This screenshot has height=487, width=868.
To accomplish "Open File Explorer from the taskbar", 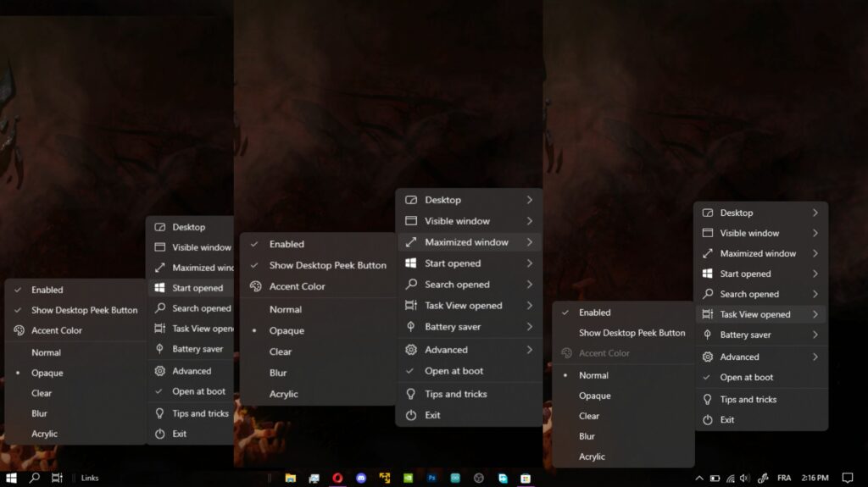I will [290, 479].
